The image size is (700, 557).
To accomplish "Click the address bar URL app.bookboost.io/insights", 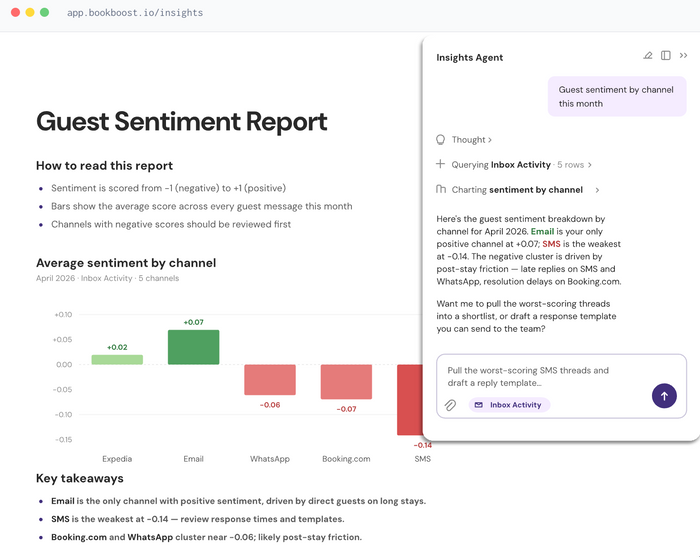I will click(x=135, y=12).
